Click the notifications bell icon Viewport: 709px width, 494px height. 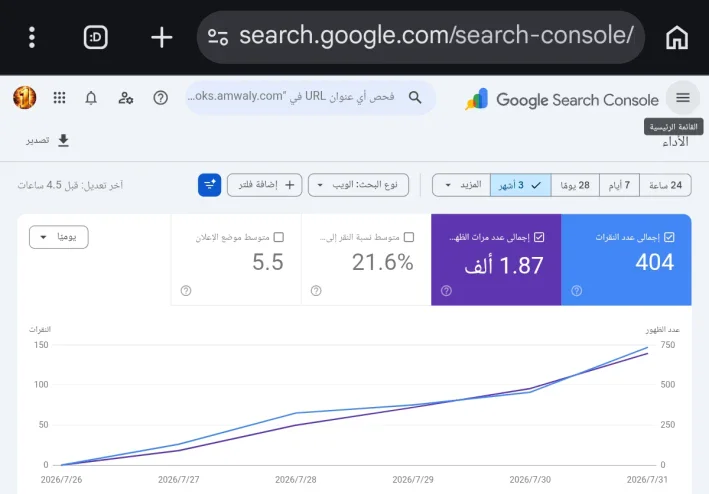(91, 98)
